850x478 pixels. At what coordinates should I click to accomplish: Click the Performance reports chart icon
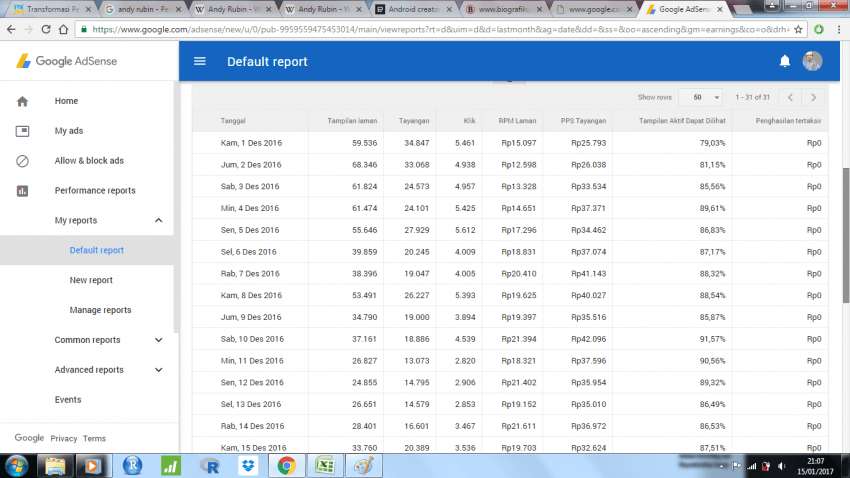[22, 191]
